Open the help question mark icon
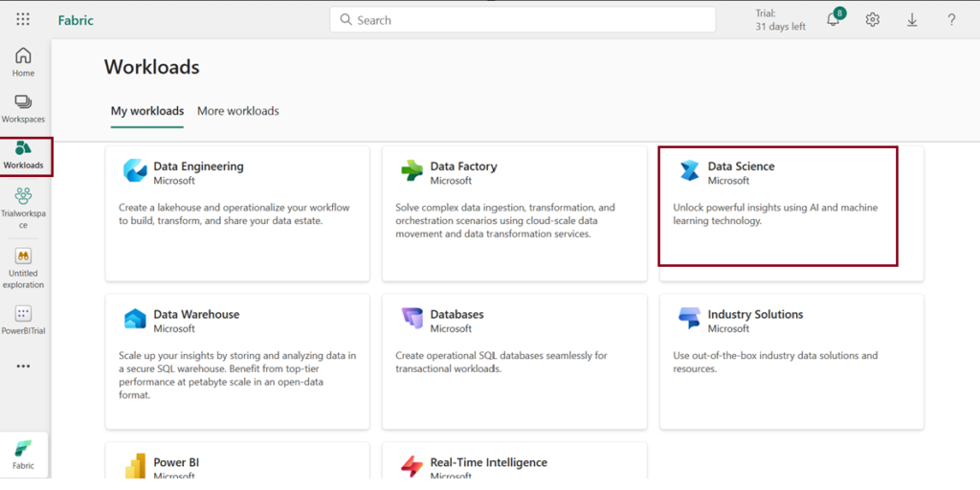 pos(951,20)
